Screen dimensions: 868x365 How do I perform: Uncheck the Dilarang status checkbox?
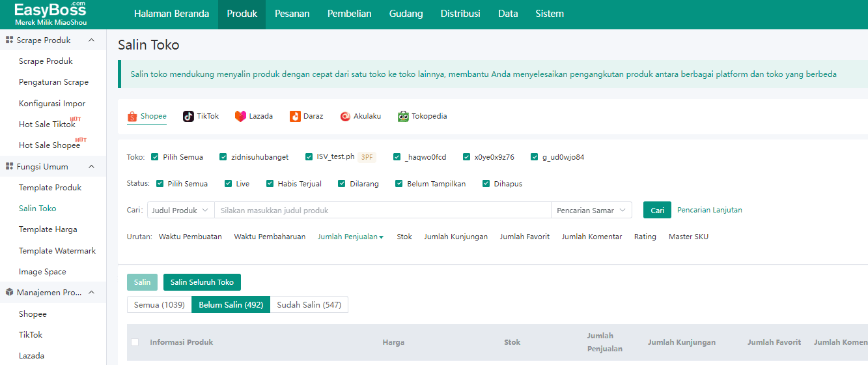point(342,184)
